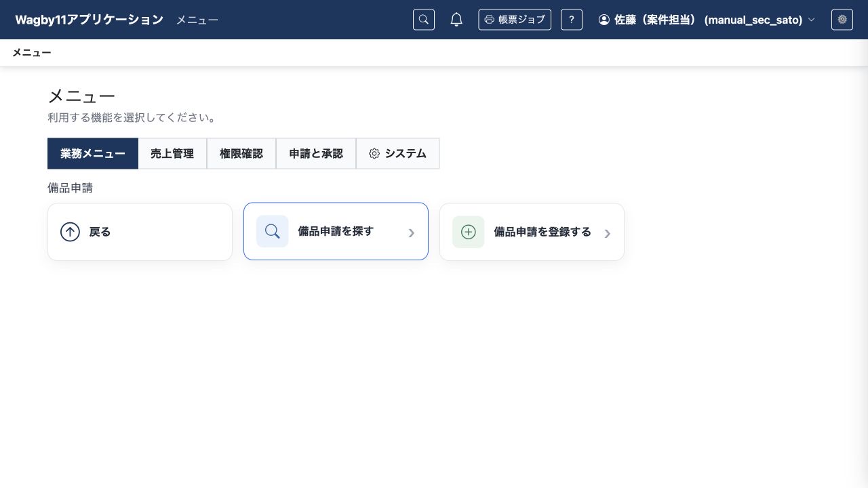Viewport: 868px width, 488px height.
Task: Go to Wagby11アプリケーション home title
Action: point(90,20)
